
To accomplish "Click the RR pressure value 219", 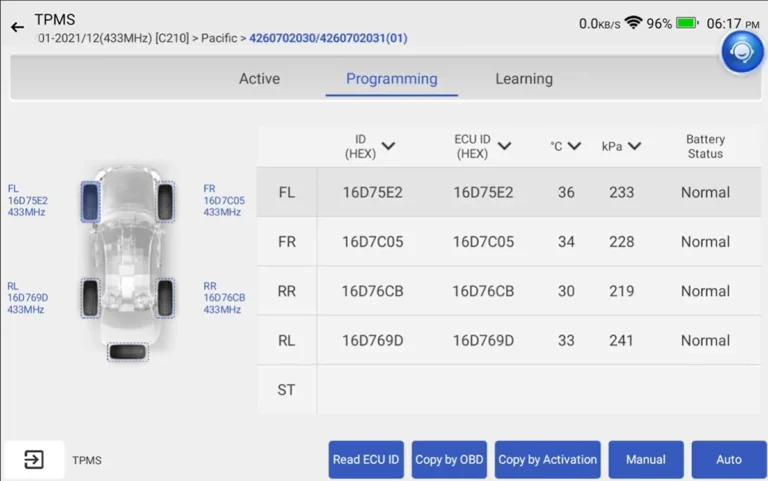I will pyautogui.click(x=622, y=291).
